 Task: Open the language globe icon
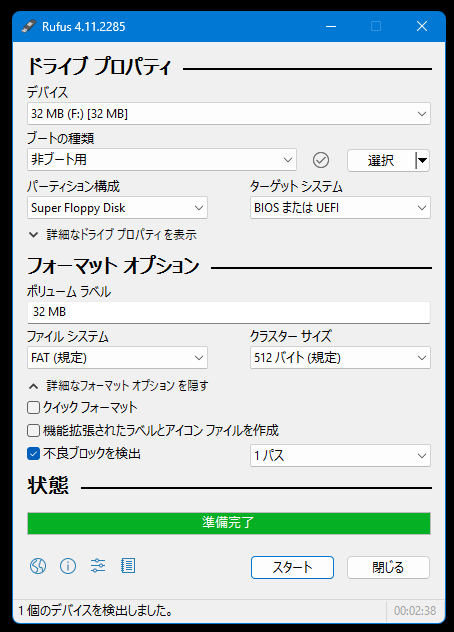[38, 566]
